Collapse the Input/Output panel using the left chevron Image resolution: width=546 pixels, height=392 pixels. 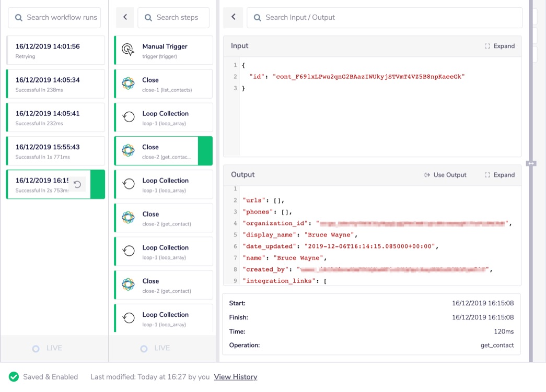pyautogui.click(x=233, y=17)
